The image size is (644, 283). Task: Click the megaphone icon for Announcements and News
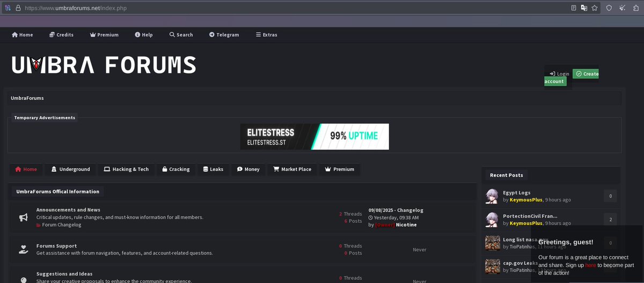(24, 217)
